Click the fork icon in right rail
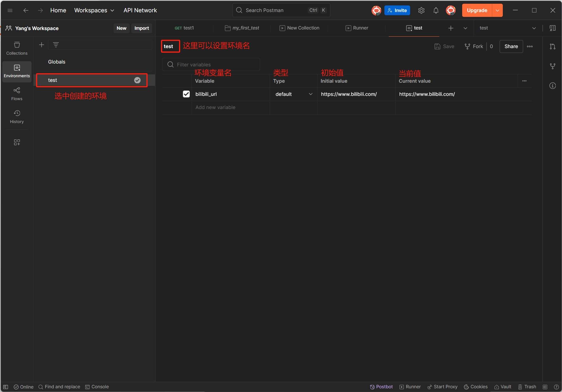The width and height of the screenshot is (562, 392). tap(553, 66)
